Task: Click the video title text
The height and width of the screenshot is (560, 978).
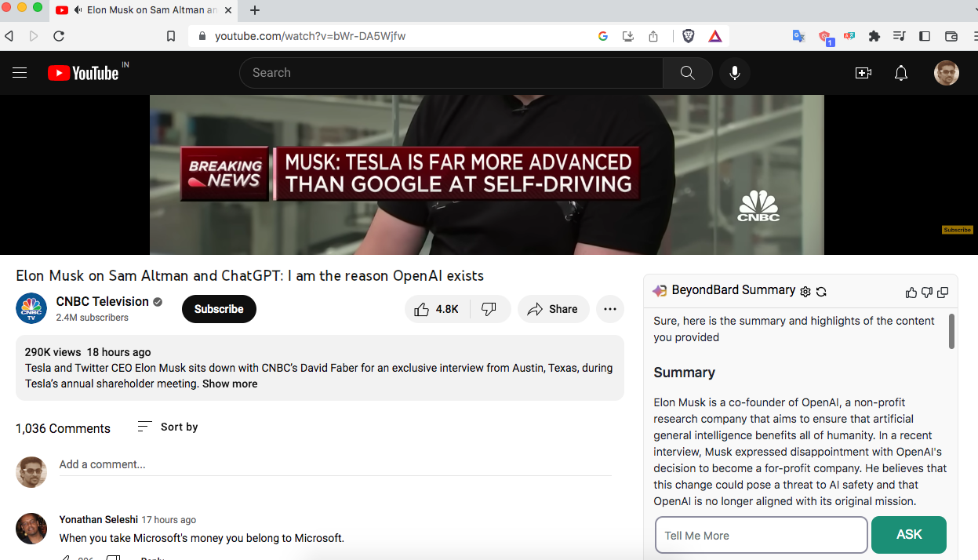Action: (250, 275)
